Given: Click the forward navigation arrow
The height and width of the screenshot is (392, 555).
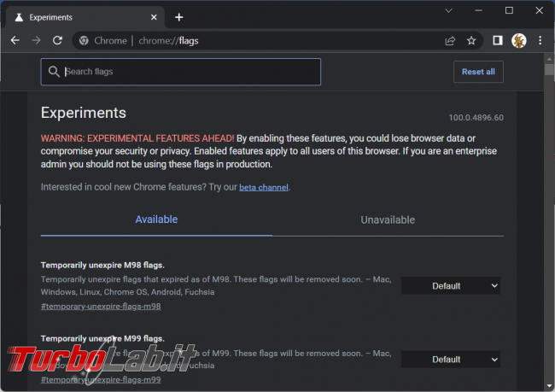Looking at the screenshot, I should pos(36,40).
